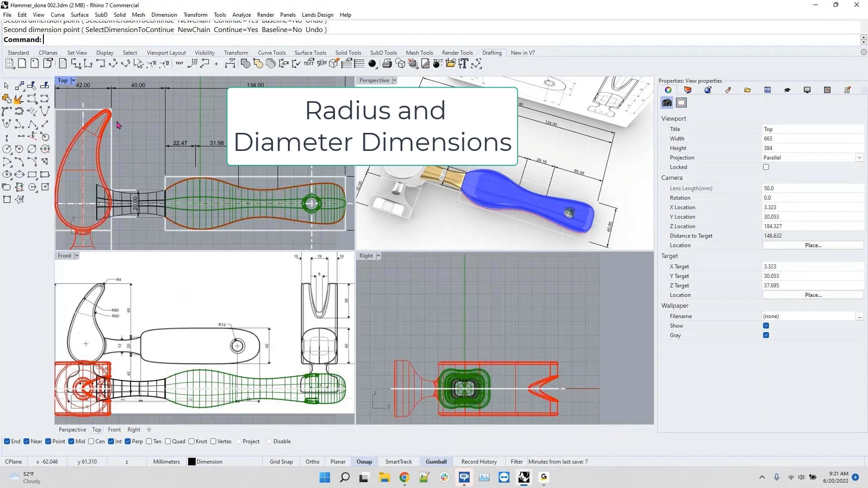868x488 pixels.
Task: Open the Projection dropdown set to Parallel
Action: (859, 157)
